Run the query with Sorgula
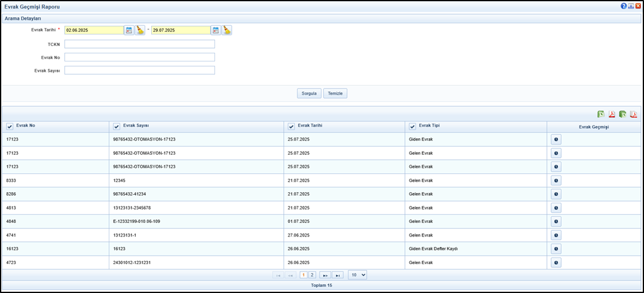 [x=309, y=93]
